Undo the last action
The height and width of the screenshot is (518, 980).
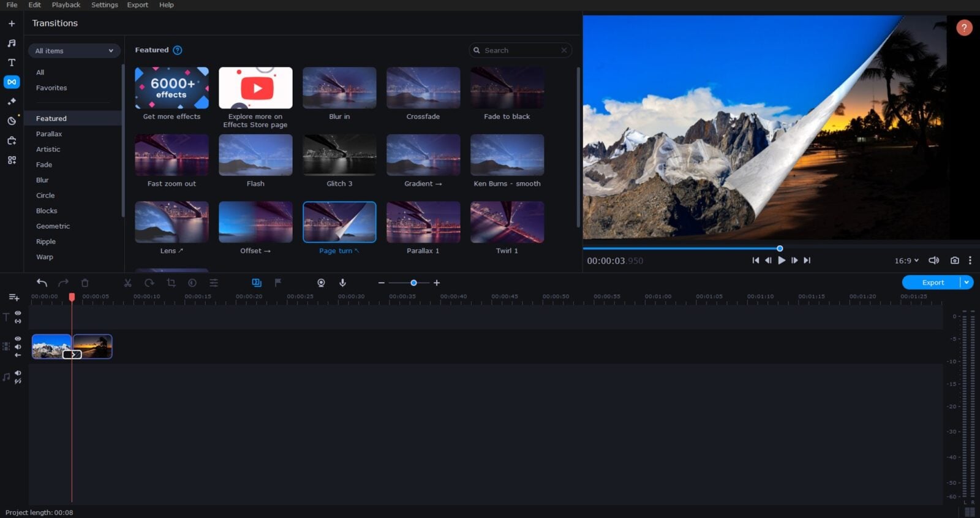pos(42,283)
